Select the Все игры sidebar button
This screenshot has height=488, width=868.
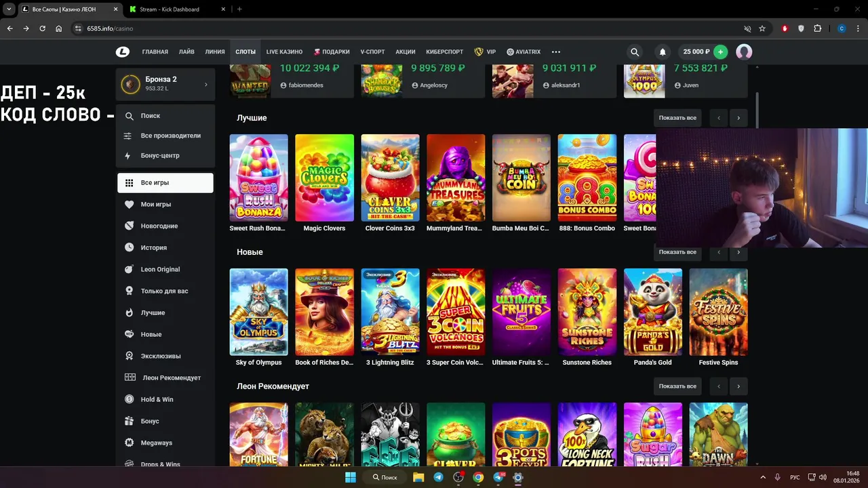[165, 182]
